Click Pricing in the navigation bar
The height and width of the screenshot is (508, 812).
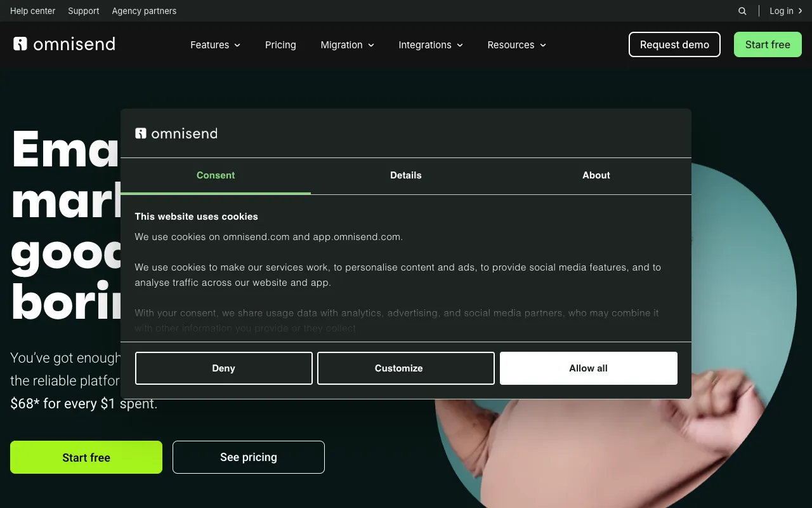pos(280,44)
